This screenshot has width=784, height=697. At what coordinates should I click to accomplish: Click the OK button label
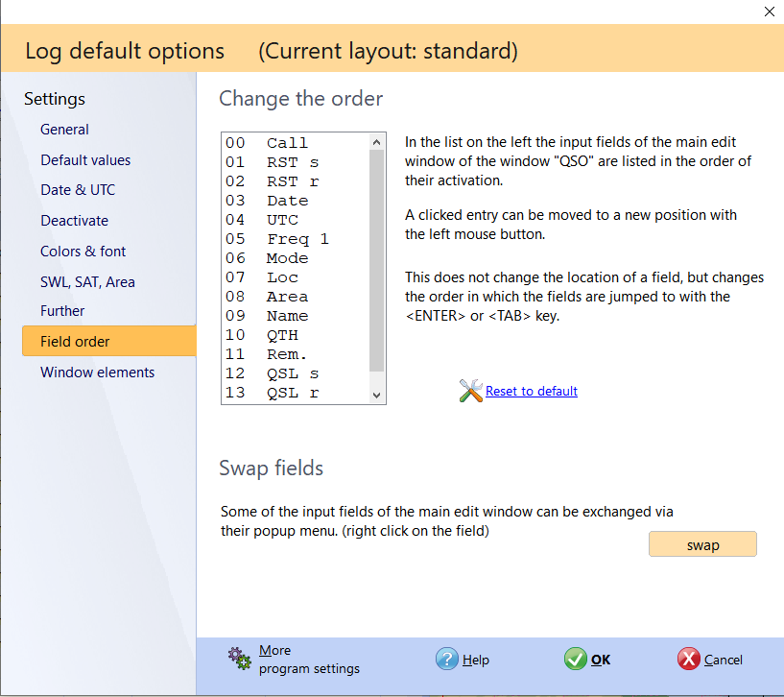[x=601, y=660]
